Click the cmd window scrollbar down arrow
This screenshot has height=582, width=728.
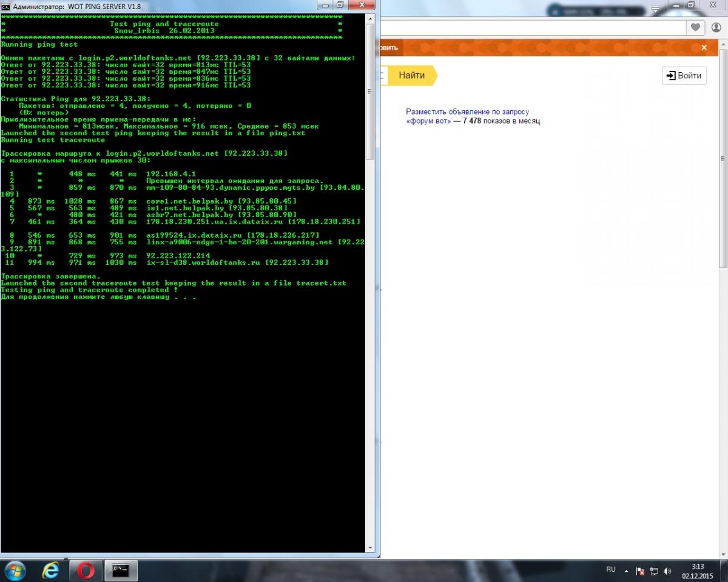coord(371,548)
